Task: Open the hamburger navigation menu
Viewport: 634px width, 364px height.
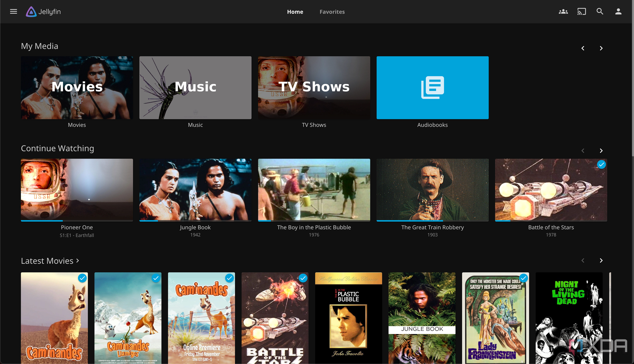Action: [14, 12]
